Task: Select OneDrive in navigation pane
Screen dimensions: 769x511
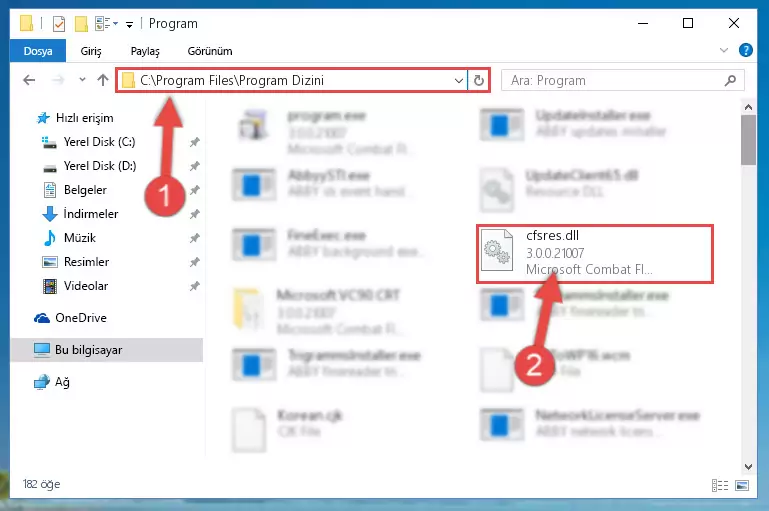Action: coord(70,318)
